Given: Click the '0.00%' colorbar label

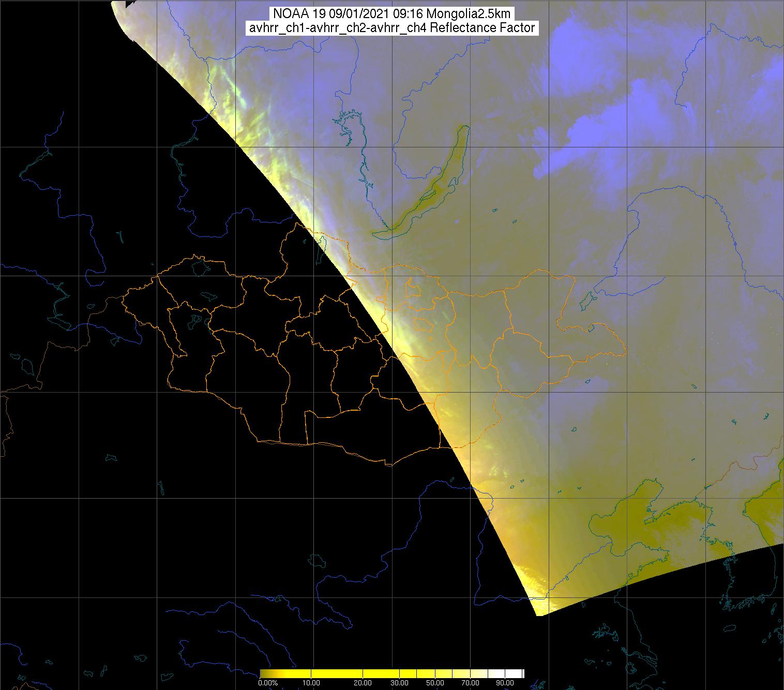Looking at the screenshot, I should (268, 683).
